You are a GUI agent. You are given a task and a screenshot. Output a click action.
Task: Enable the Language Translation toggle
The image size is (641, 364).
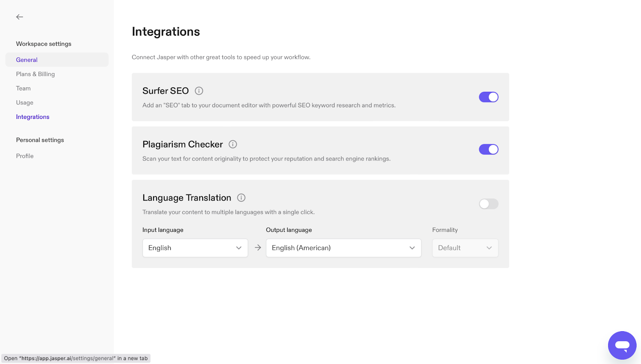click(x=489, y=204)
